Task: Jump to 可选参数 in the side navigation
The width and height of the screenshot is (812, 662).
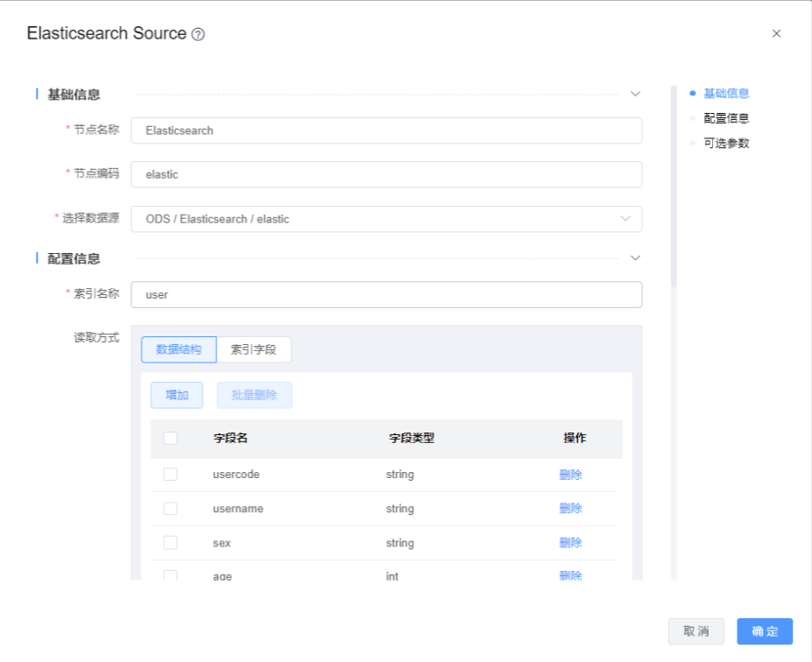Action: pyautogui.click(x=726, y=143)
